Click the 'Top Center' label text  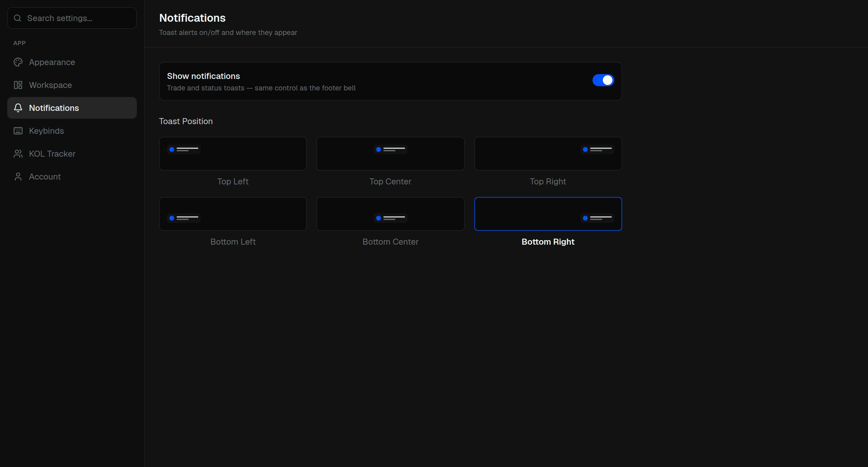click(390, 181)
